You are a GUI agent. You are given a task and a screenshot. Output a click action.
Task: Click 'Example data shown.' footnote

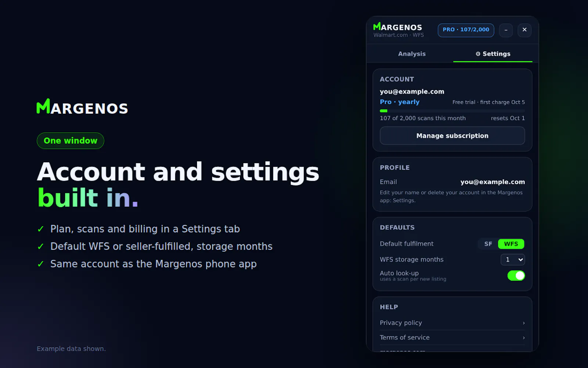71,348
